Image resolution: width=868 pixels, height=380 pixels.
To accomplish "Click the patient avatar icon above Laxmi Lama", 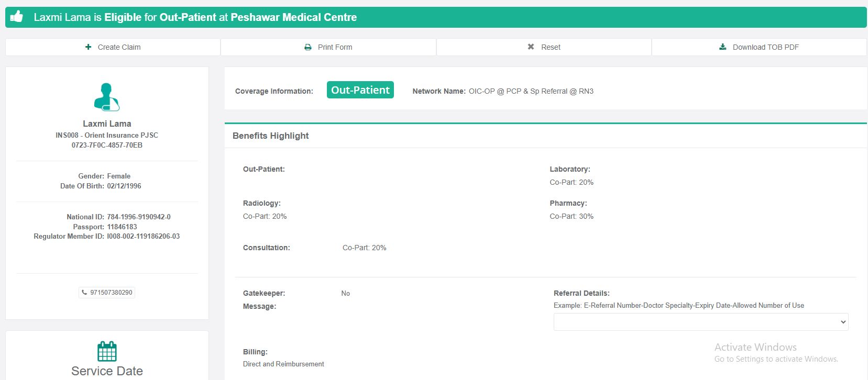I will click(107, 97).
